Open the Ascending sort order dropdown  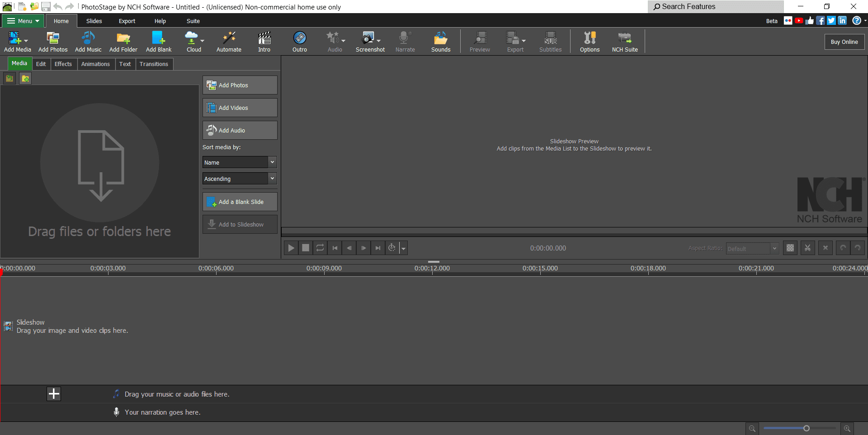click(239, 179)
